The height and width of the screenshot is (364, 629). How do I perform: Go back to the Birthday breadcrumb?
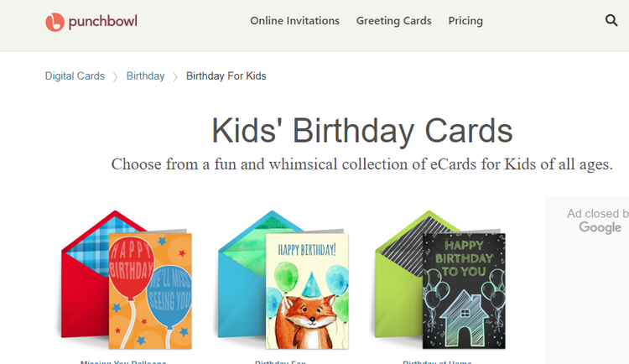click(x=145, y=76)
